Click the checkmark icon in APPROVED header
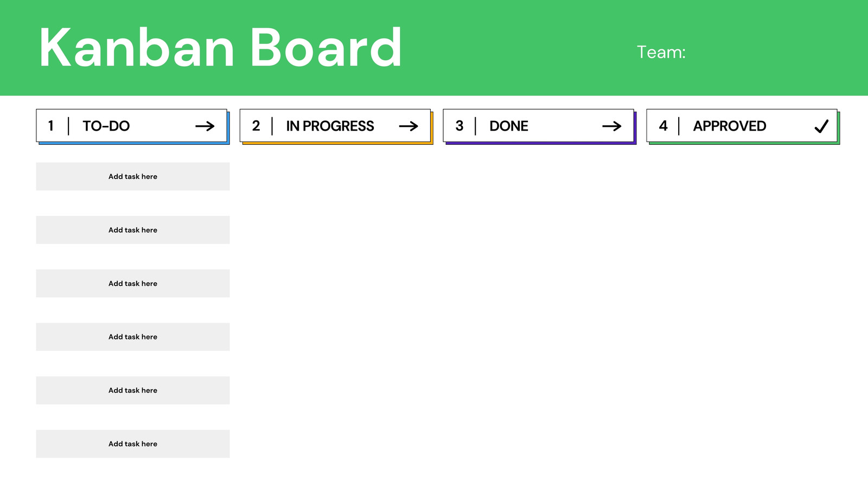 [x=821, y=126]
